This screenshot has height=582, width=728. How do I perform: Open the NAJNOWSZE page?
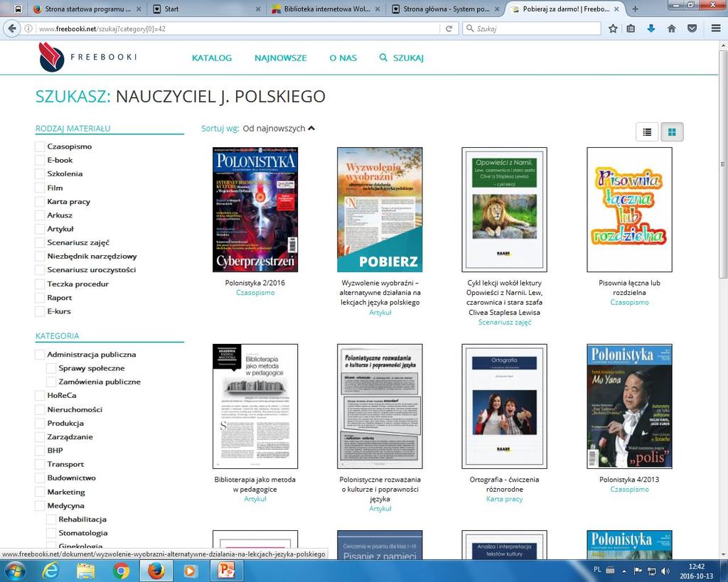(x=280, y=58)
